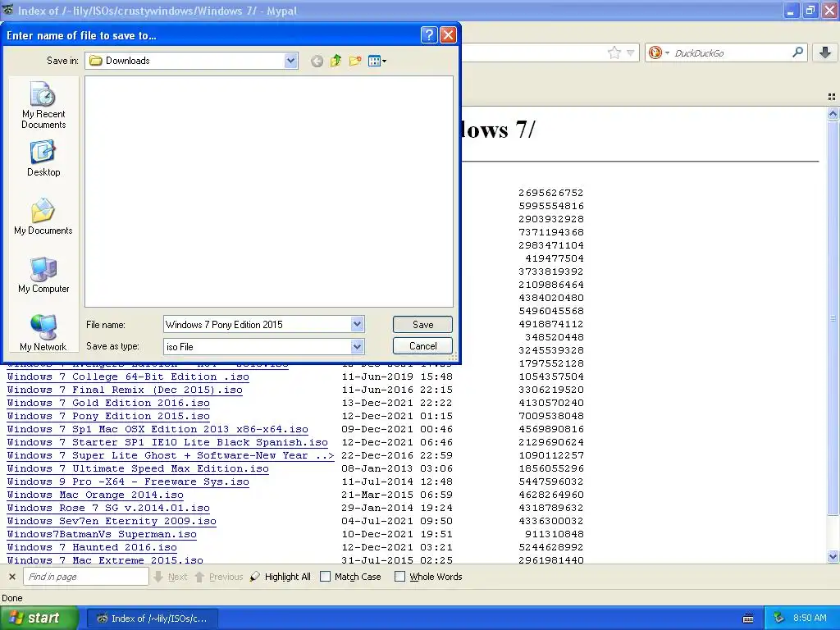Open Windows 7 Starter SP1 IE10 Lite link
The image size is (840, 630).
coord(167,442)
